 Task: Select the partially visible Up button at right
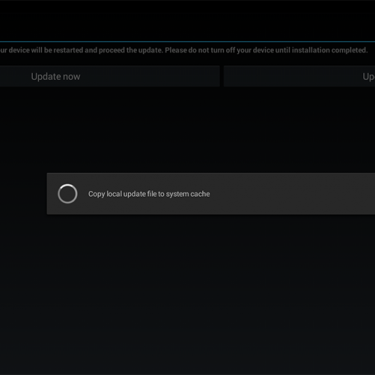pyautogui.click(x=299, y=76)
